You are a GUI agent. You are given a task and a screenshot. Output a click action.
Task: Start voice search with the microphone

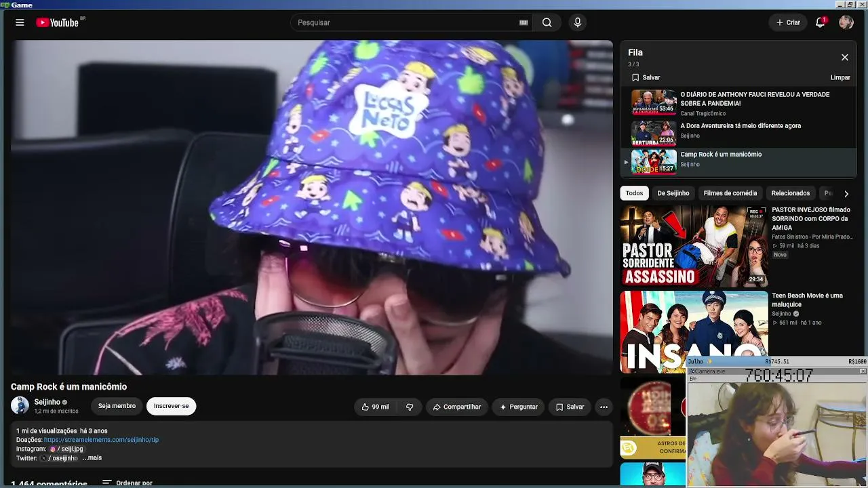[x=578, y=22]
